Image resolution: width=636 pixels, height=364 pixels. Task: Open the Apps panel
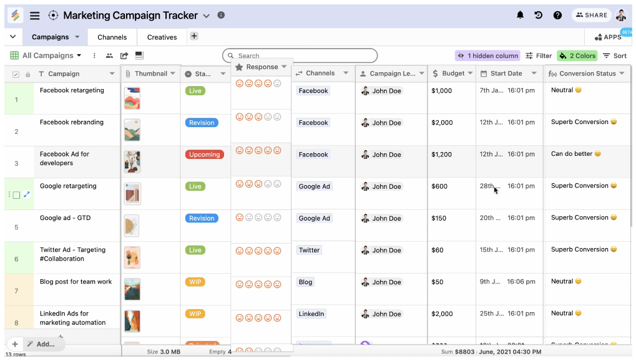pyautogui.click(x=608, y=37)
